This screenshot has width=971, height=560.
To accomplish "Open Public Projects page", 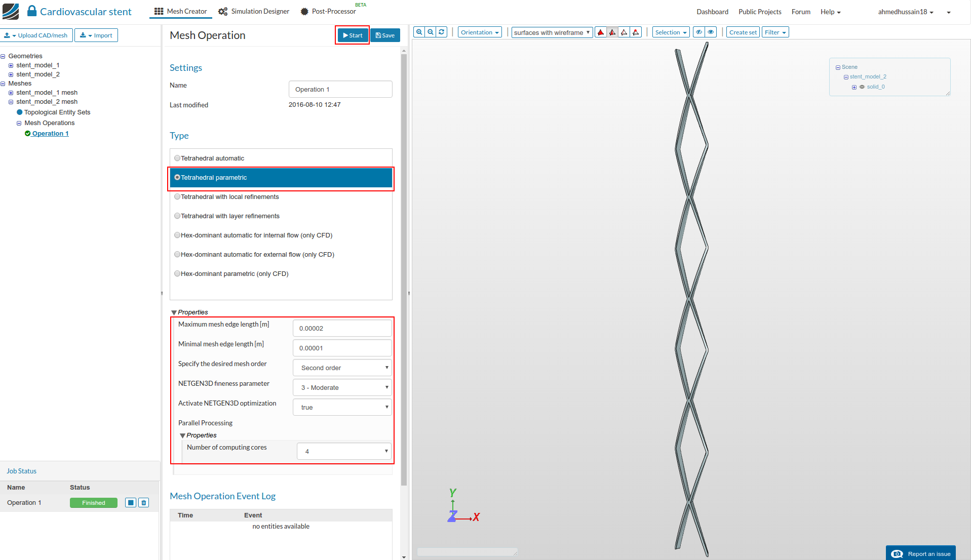I will coord(760,12).
